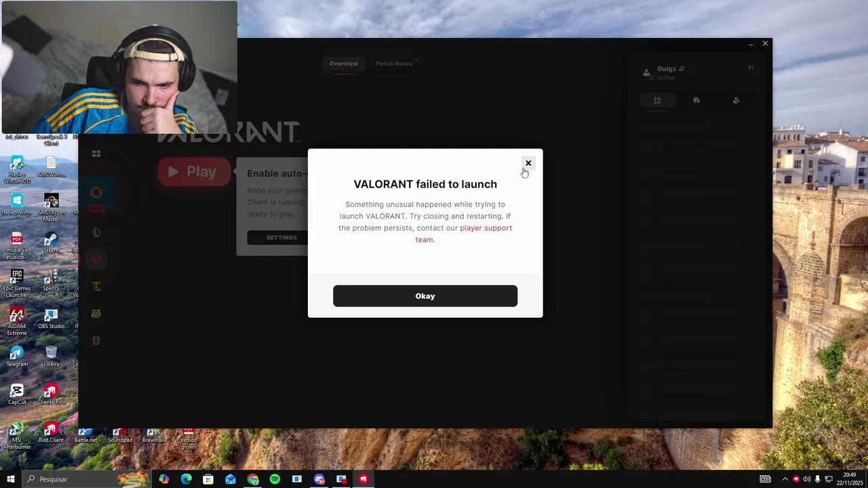Open the friends list tab in social panel
Image resolution: width=868 pixels, height=488 pixels.
tap(657, 100)
